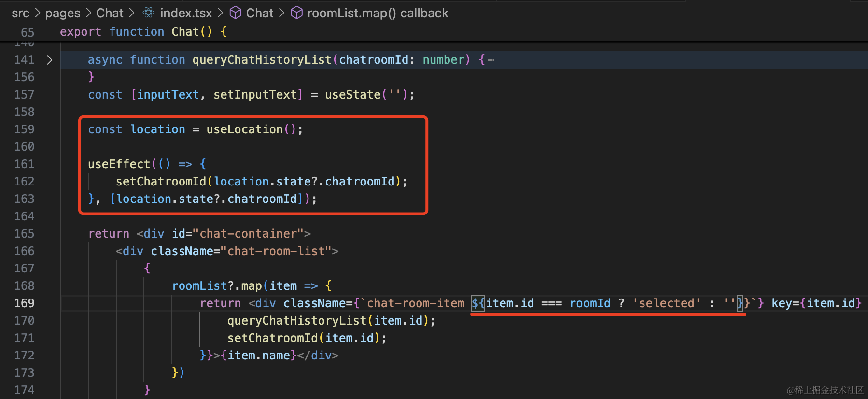Click line number 159 in the gutter

(x=24, y=129)
